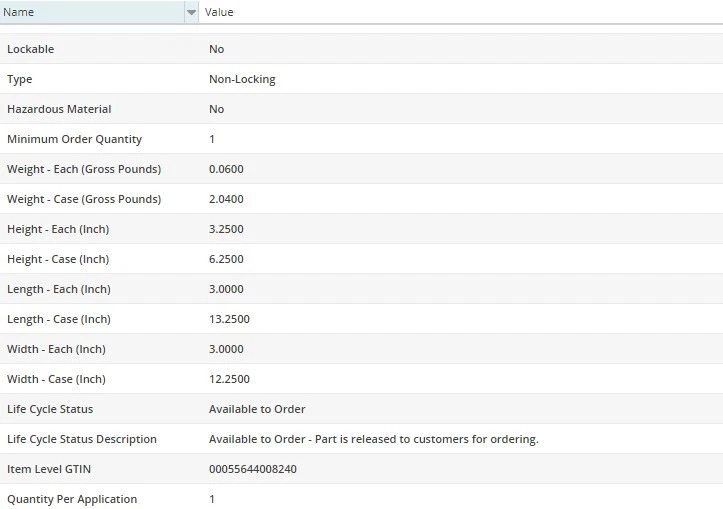Select the Life Cycle Status Description row
723x509 pixels.
(x=82, y=439)
